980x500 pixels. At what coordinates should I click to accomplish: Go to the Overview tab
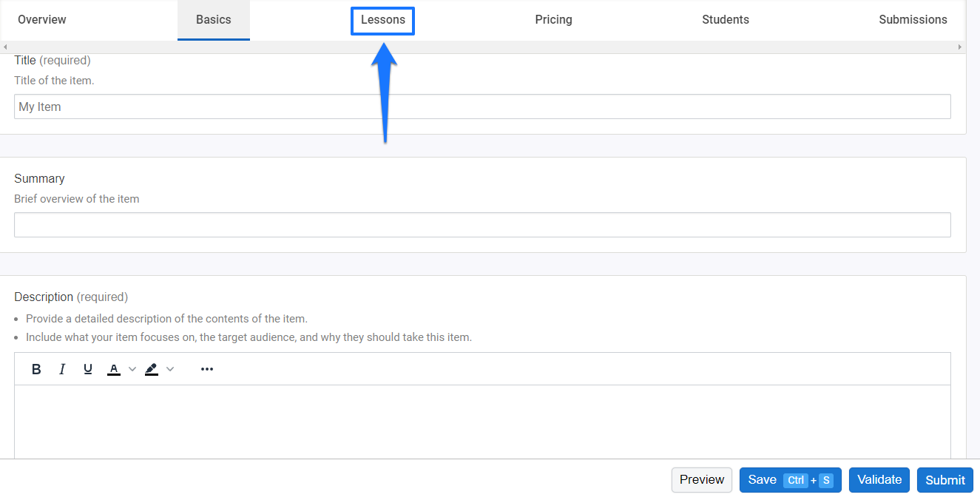pyautogui.click(x=42, y=19)
